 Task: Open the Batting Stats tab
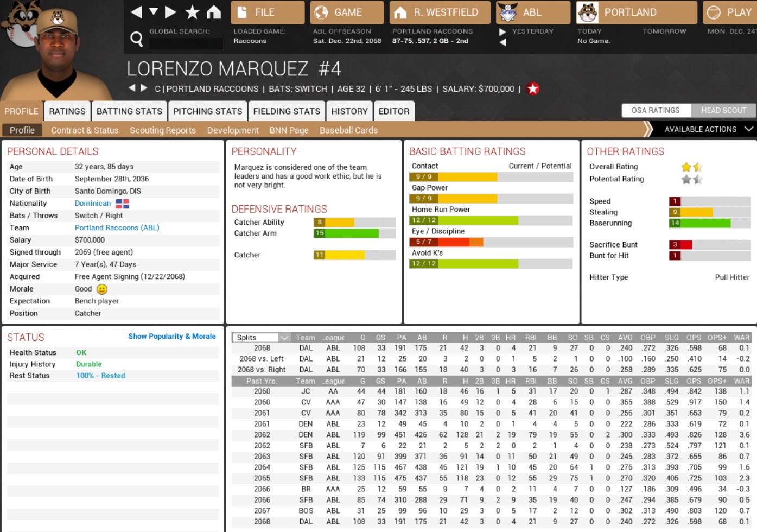[129, 111]
